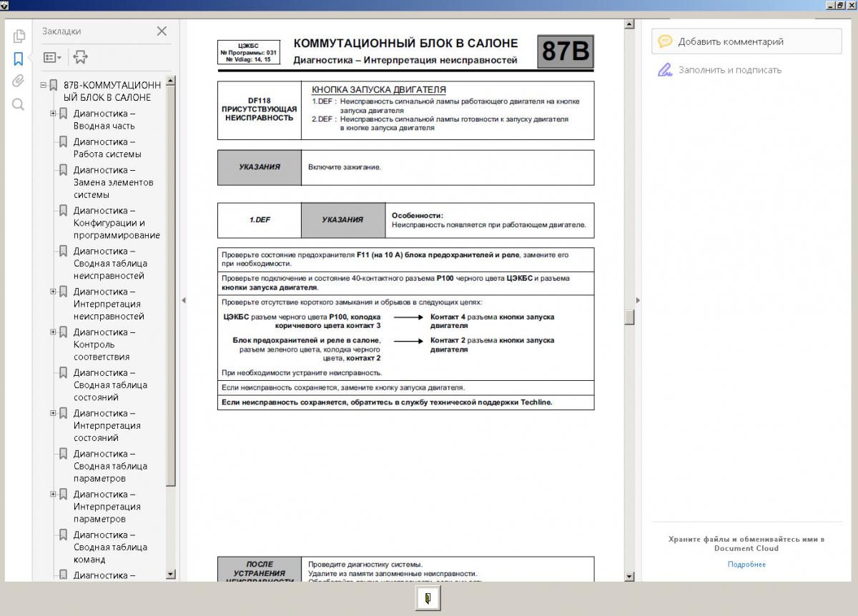Select bookmark Диагностика – Контроль соответствия
858x616 pixels.
click(x=104, y=344)
